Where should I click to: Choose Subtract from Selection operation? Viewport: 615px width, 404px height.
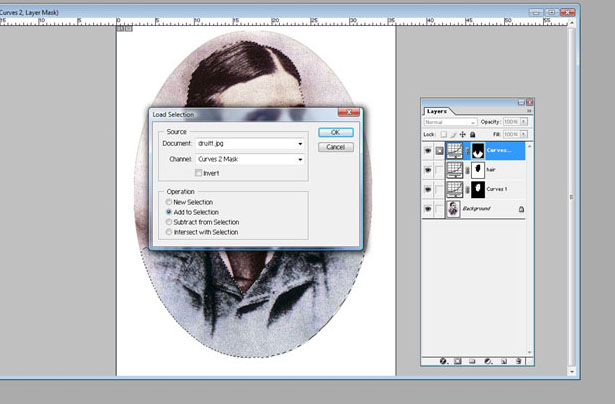(168, 222)
